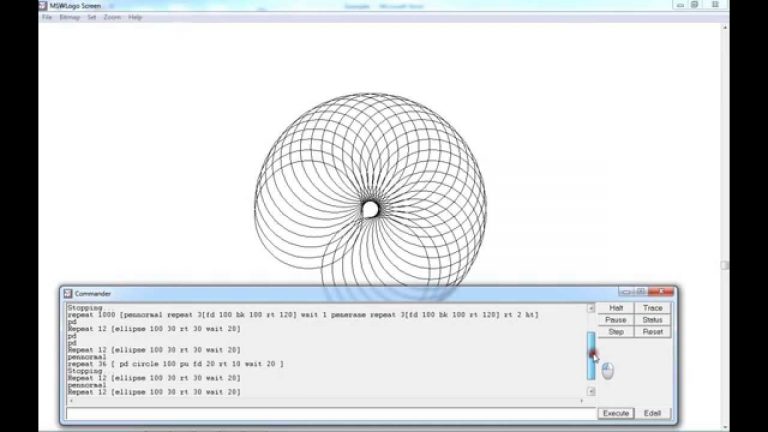The image size is (768, 432).
Task: Click the Commander history vertical scrollbar thumb
Action: (x=591, y=356)
